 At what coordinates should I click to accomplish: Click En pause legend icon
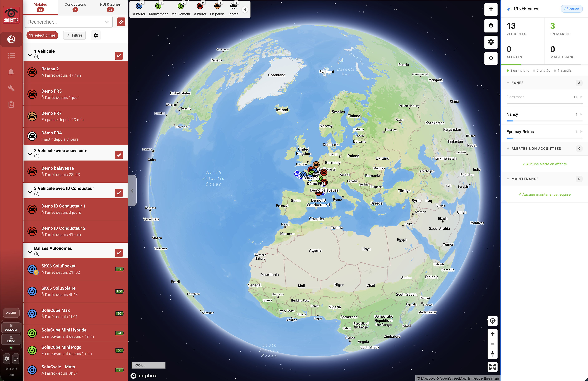pyautogui.click(x=217, y=6)
